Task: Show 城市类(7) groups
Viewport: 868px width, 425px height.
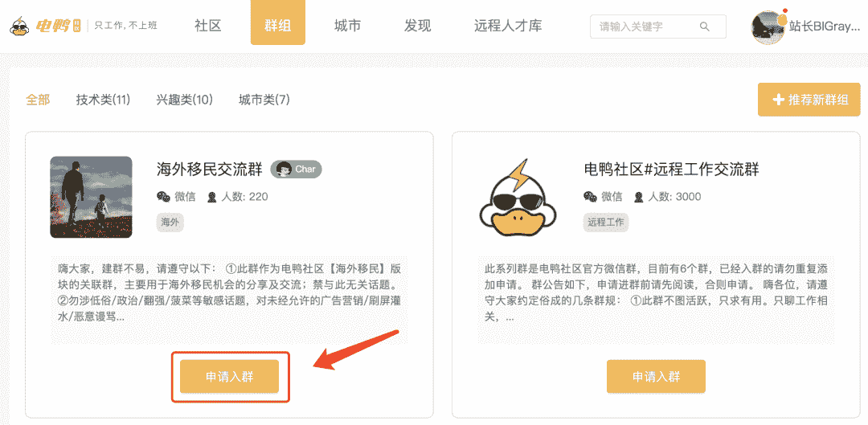Action: (x=264, y=100)
